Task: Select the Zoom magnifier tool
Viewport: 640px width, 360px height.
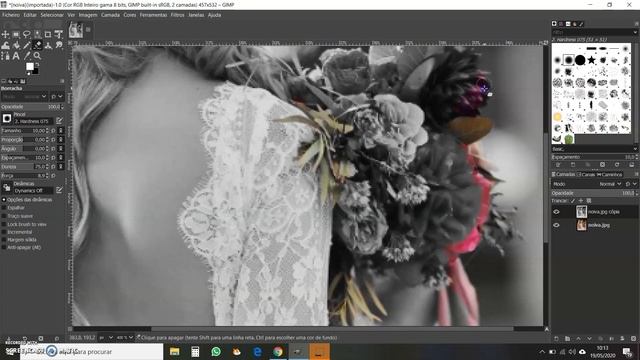Action: (37, 56)
